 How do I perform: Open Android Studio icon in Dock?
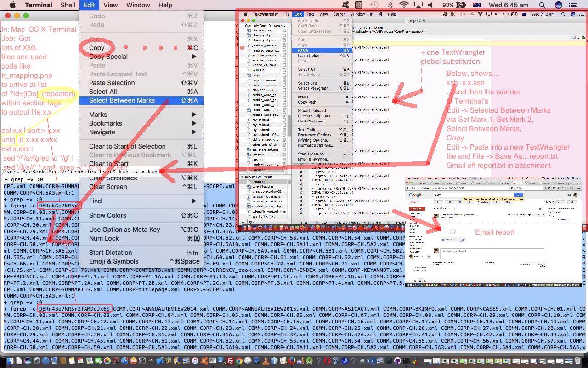click(x=309, y=361)
